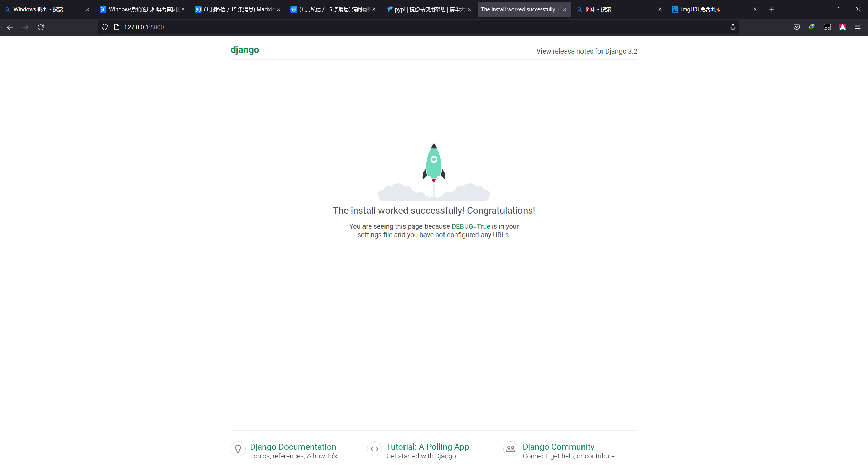Viewport: 868px width, 471px height.
Task: Click the red Adobe extension icon
Action: click(x=843, y=27)
